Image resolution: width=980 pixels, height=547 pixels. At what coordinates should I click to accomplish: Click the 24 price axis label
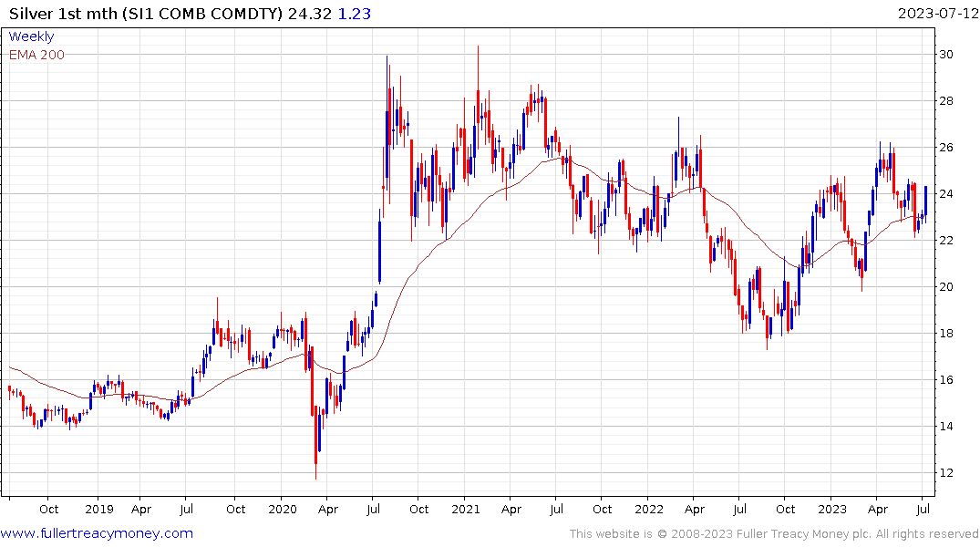click(x=946, y=194)
